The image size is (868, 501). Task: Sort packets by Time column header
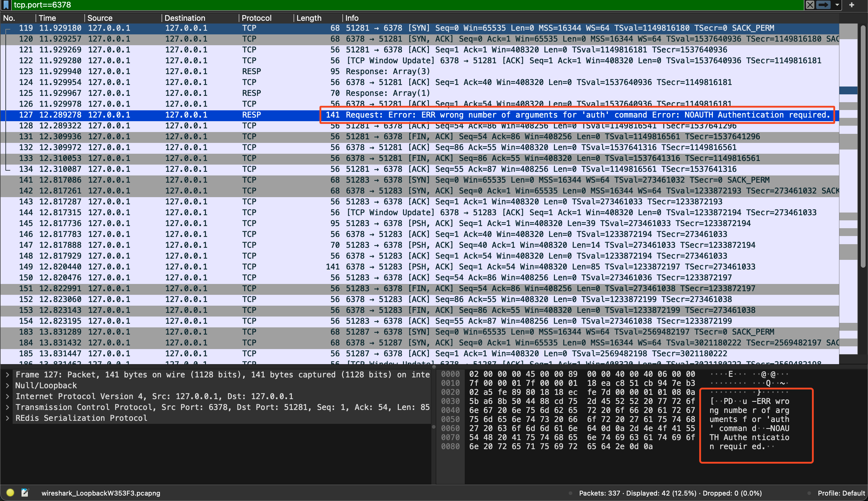click(48, 18)
